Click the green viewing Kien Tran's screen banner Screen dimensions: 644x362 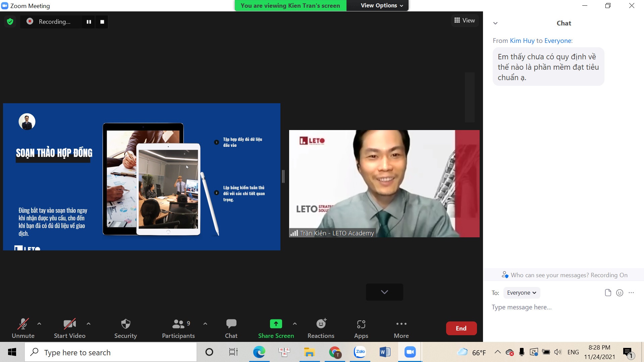[x=290, y=6]
